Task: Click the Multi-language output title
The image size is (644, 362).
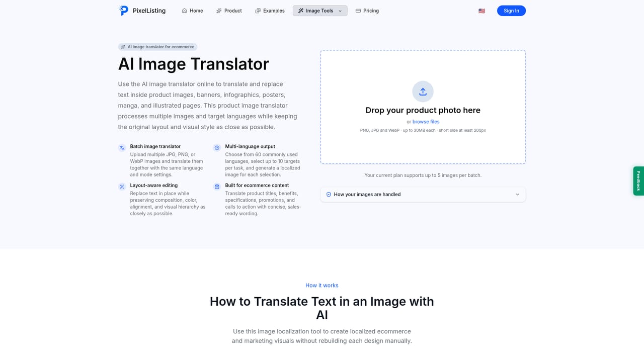Action: [250, 147]
